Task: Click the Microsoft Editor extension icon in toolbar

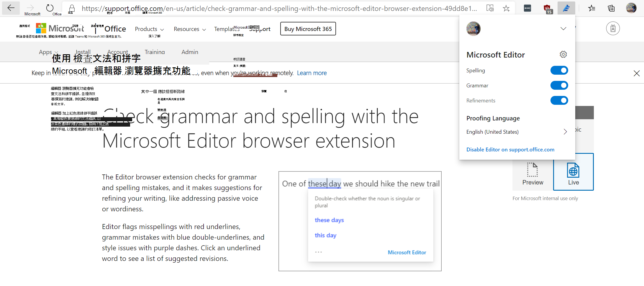Action: click(x=566, y=8)
